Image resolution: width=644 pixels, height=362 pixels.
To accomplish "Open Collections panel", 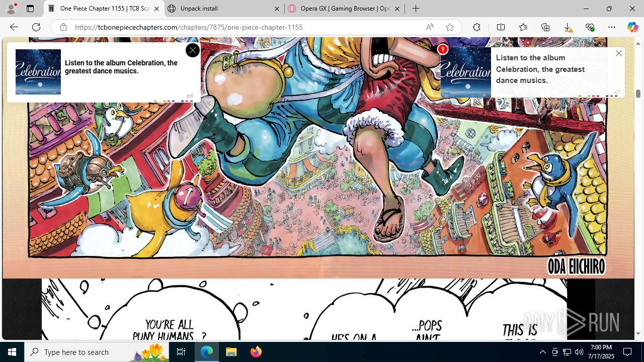I will point(545,27).
